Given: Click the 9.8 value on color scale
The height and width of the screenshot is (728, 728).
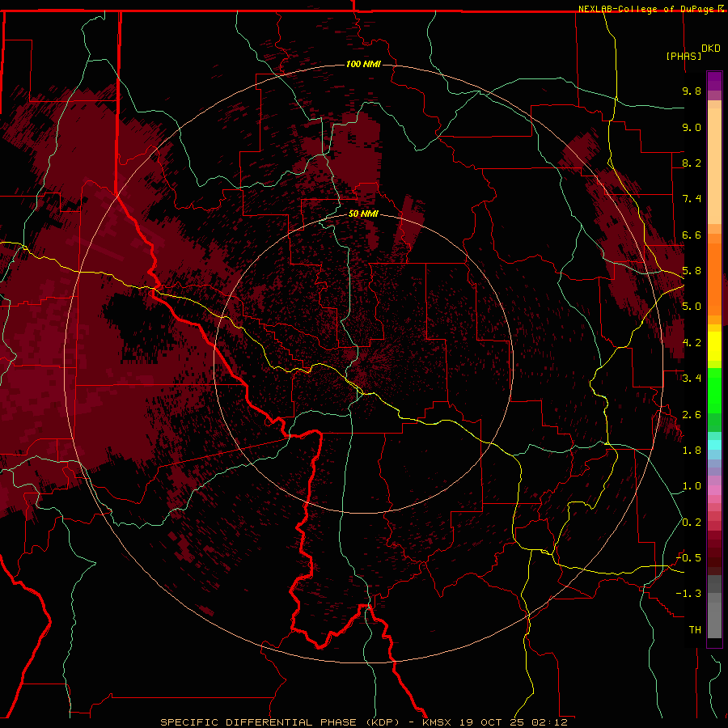Looking at the screenshot, I should 692,91.
